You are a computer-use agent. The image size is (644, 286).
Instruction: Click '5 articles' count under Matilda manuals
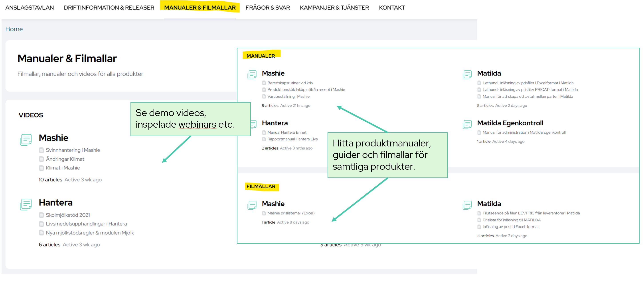[x=485, y=106]
